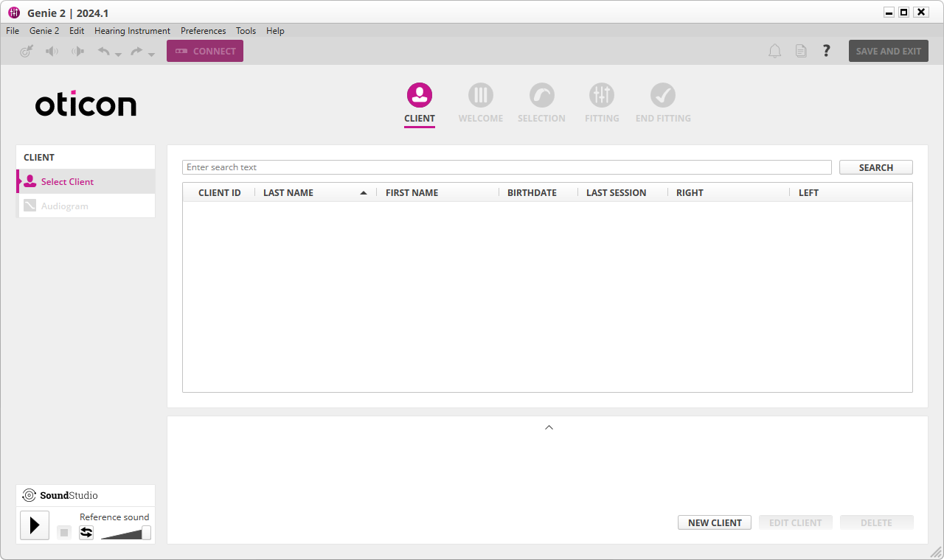This screenshot has height=560, width=944.
Task: Click the session notes document icon
Action: [801, 51]
